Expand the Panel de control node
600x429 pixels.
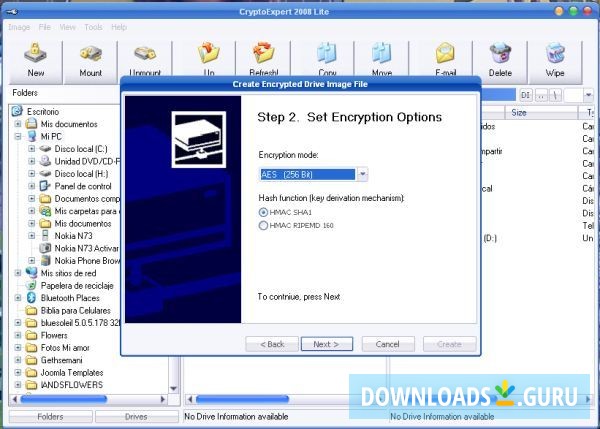32,186
